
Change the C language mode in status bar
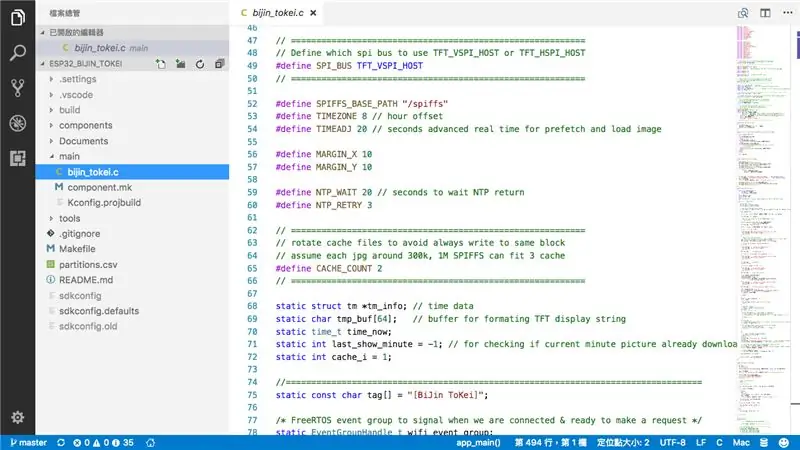point(719,442)
